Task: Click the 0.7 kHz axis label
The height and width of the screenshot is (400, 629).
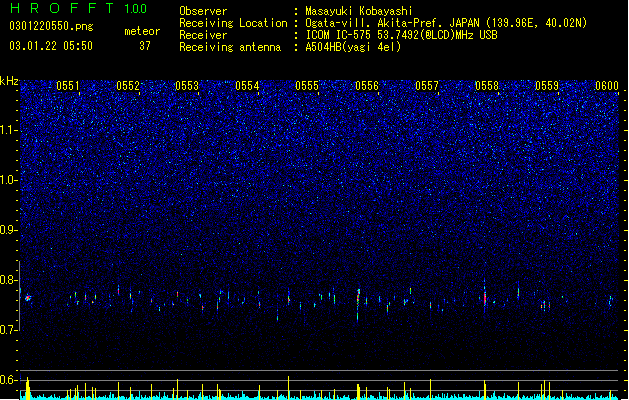Action: (9, 330)
